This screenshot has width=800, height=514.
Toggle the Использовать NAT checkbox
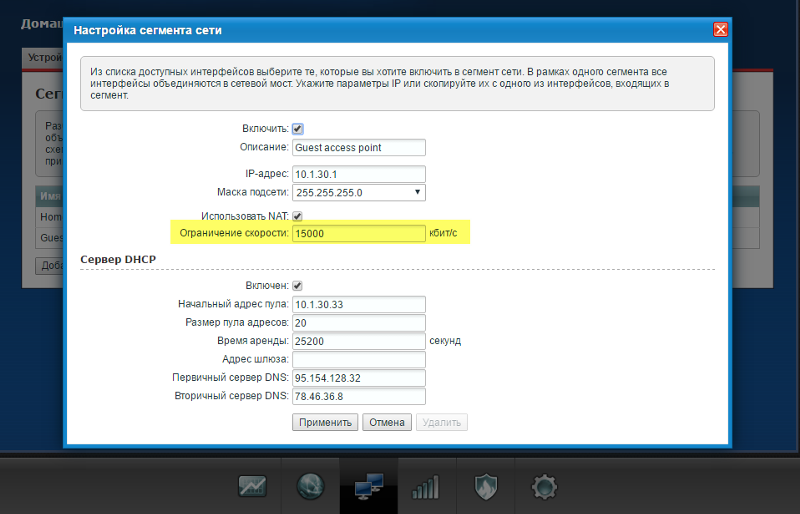click(297, 216)
